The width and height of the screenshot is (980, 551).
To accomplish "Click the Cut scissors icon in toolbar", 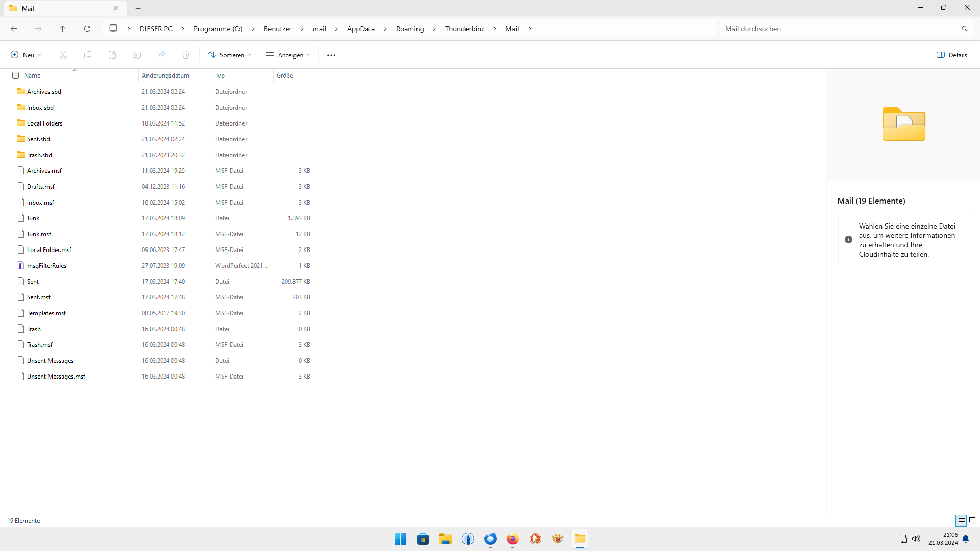I will tap(63, 55).
